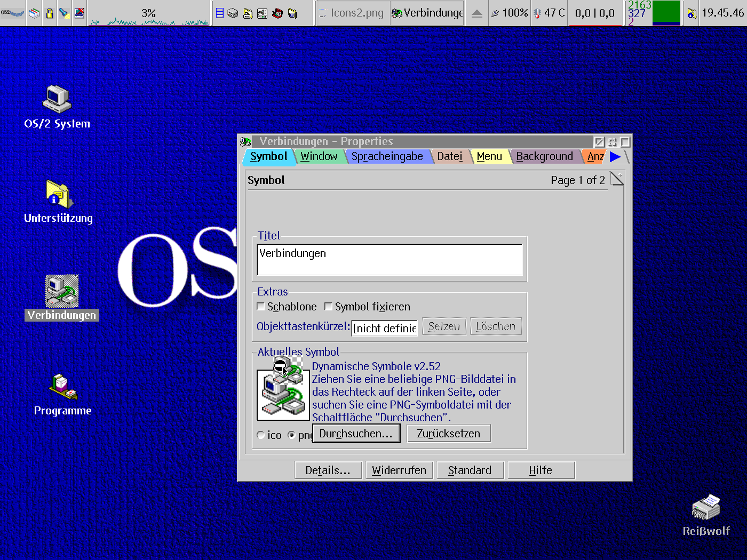The height and width of the screenshot is (560, 747).
Task: Click the thermometer 47 C temperature widget
Action: click(549, 13)
